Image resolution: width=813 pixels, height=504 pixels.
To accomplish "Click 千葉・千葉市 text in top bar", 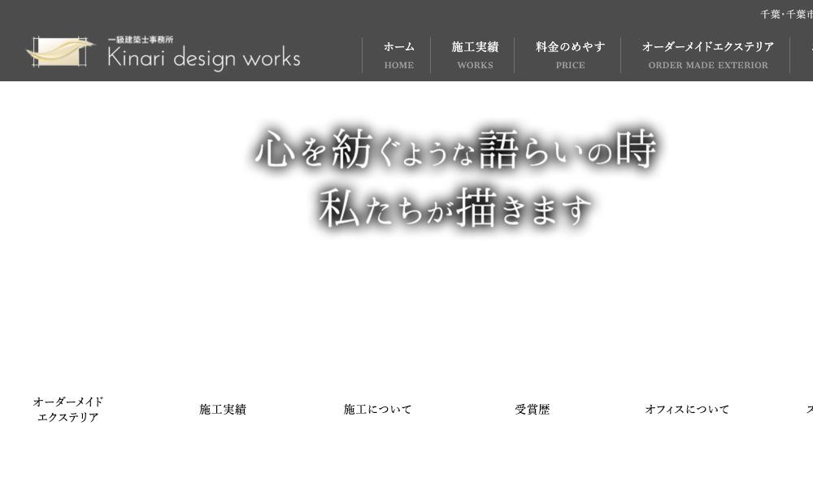I will (x=786, y=14).
